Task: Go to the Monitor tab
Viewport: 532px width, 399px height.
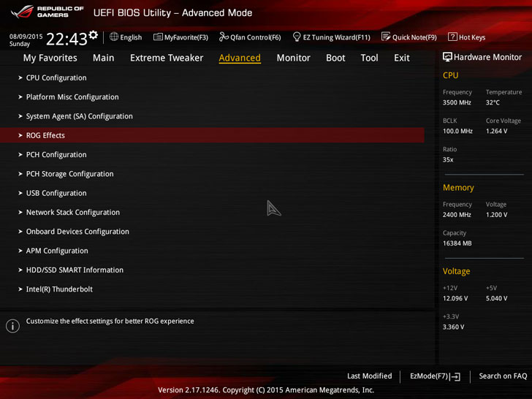Action: [x=294, y=58]
